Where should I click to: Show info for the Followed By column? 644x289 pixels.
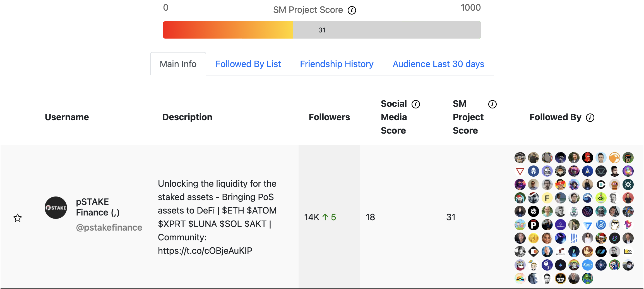[590, 118]
